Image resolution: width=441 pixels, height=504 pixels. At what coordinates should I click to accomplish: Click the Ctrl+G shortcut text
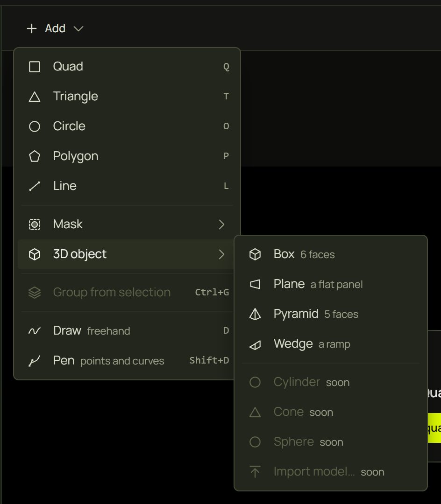coord(212,292)
